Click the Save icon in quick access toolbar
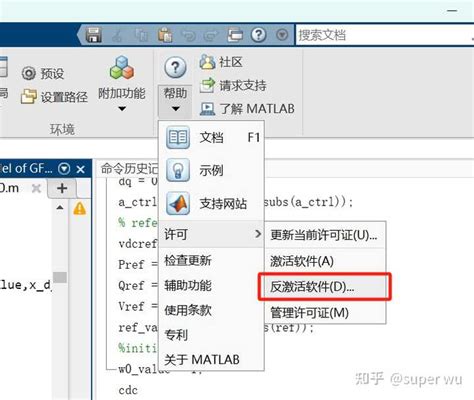 (x=93, y=35)
